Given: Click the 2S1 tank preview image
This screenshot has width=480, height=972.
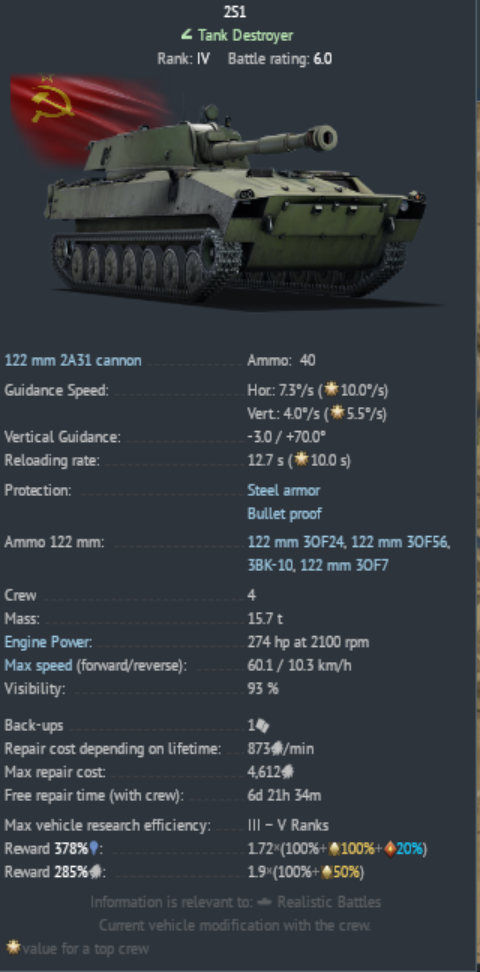Looking at the screenshot, I should tap(236, 205).
